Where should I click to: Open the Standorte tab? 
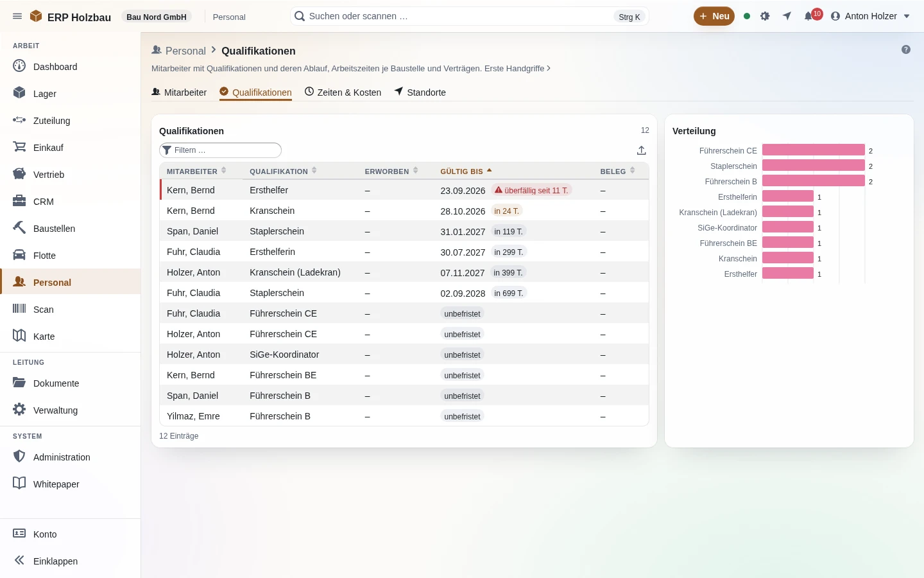tap(420, 92)
